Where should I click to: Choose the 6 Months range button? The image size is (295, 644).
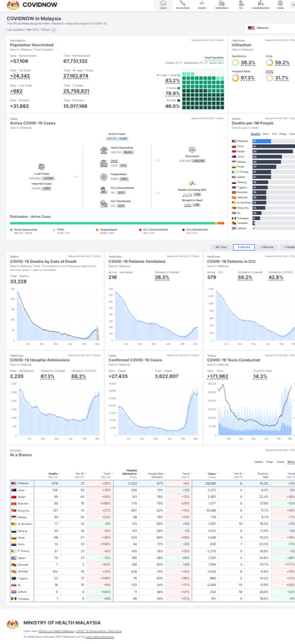click(244, 247)
